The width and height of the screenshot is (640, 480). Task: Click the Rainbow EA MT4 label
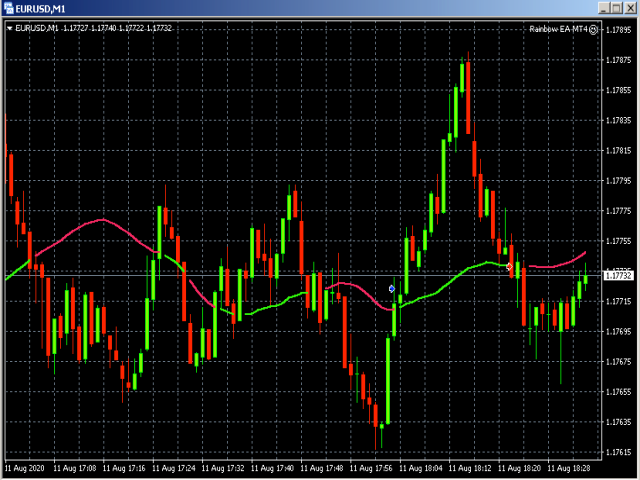[558, 29]
